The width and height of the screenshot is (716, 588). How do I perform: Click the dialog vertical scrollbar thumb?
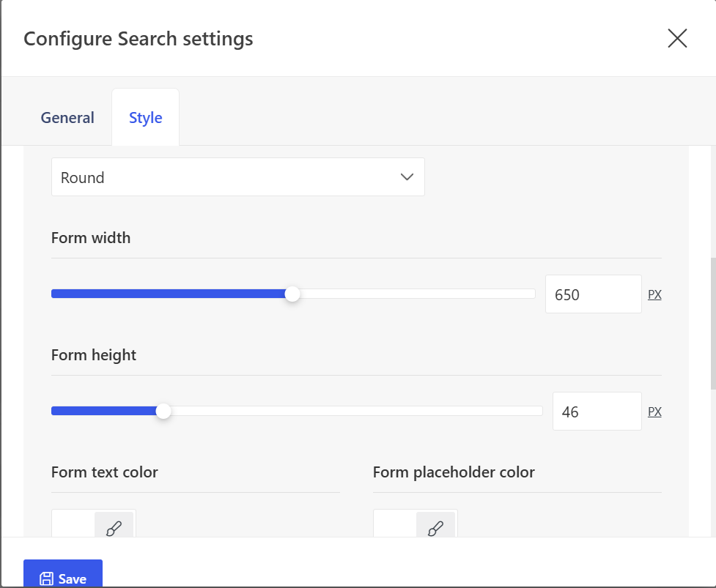(x=713, y=324)
